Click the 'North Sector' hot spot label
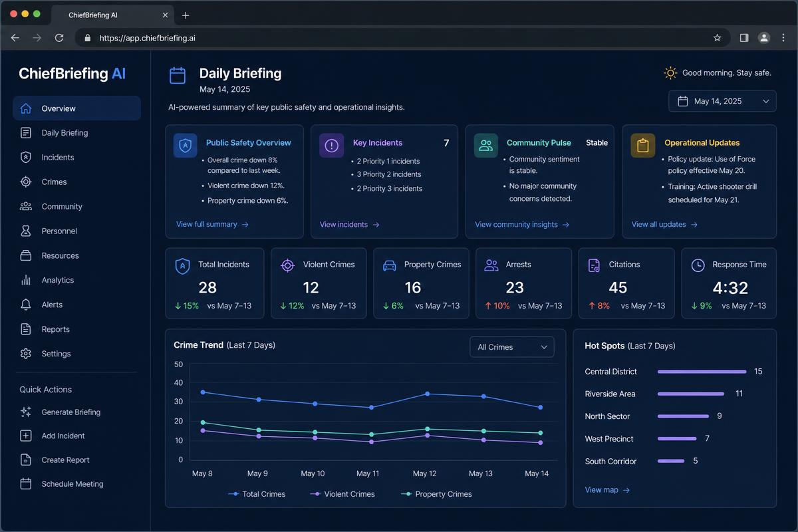This screenshot has width=798, height=532. (x=608, y=416)
